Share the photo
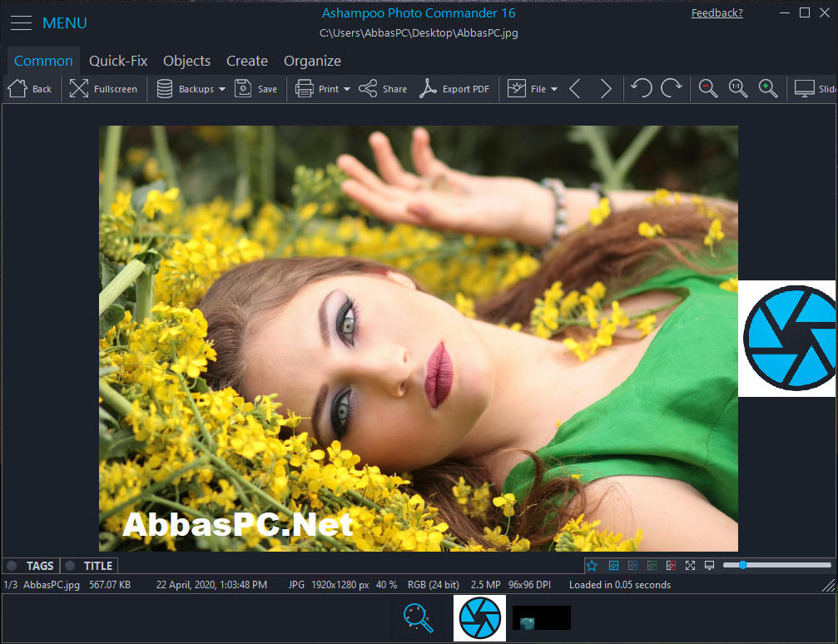The height and width of the screenshot is (644, 838). [x=383, y=89]
